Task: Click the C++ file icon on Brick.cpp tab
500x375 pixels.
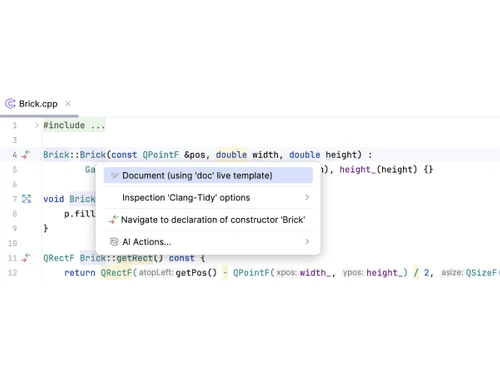Action: point(10,104)
